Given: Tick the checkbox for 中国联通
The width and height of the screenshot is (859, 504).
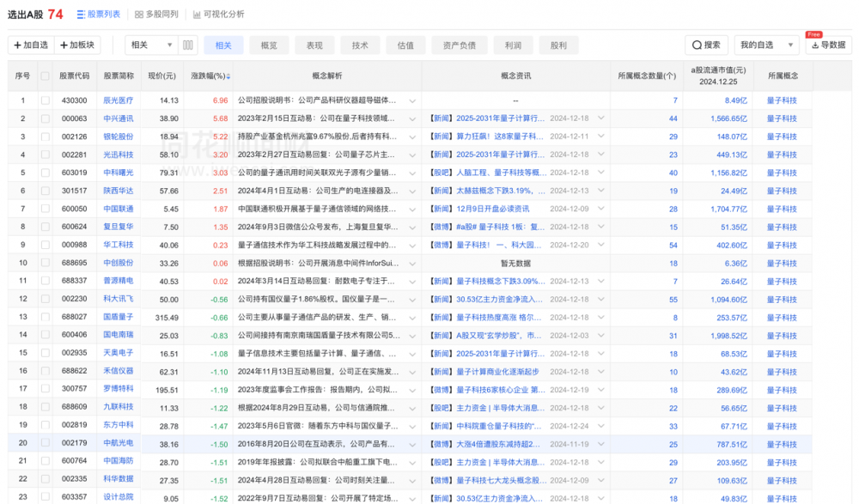Looking at the screenshot, I should (x=46, y=209).
